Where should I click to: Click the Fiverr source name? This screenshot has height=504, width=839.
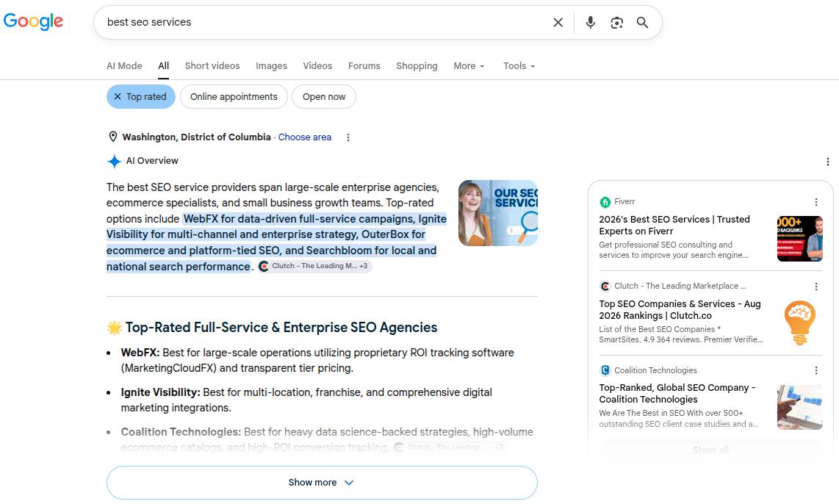(x=624, y=202)
